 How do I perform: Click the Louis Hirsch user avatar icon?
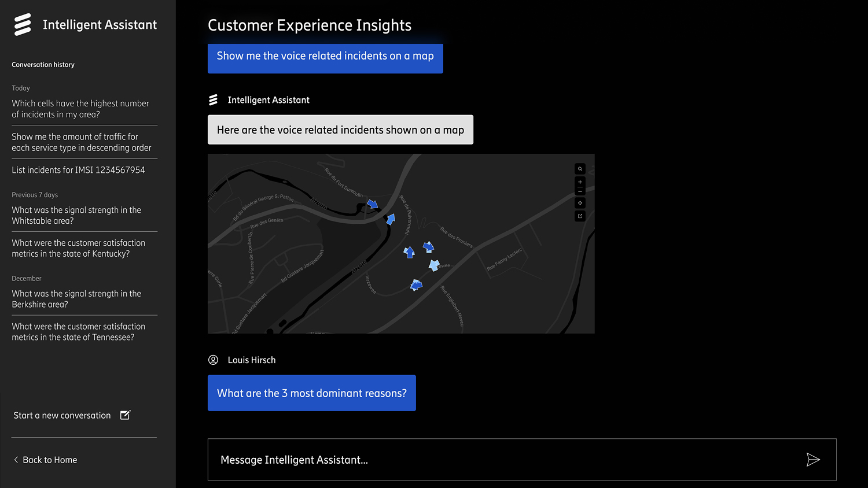pyautogui.click(x=213, y=360)
